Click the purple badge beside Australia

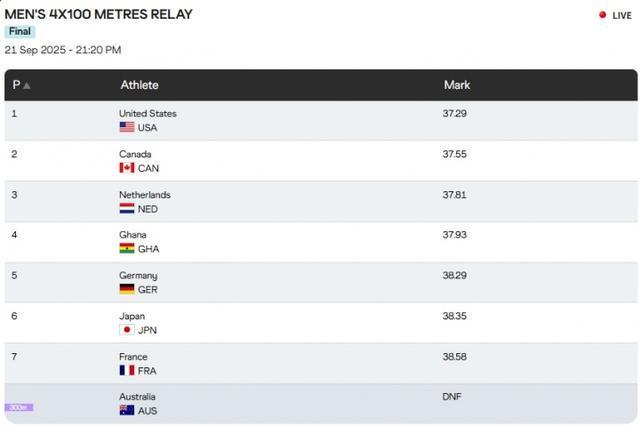click(19, 407)
